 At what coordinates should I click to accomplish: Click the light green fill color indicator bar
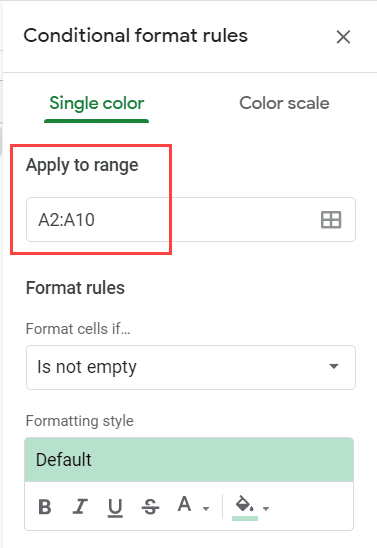pyautogui.click(x=245, y=518)
